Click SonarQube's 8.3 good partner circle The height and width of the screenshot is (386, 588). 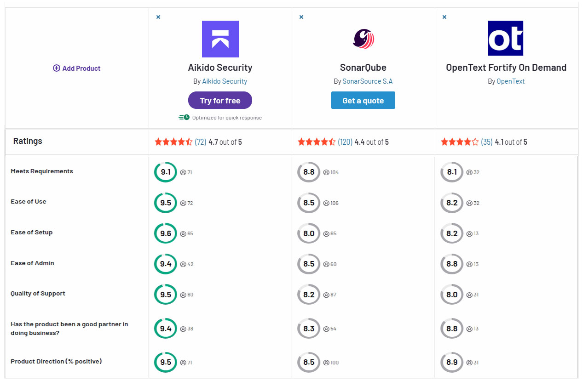pyautogui.click(x=309, y=329)
